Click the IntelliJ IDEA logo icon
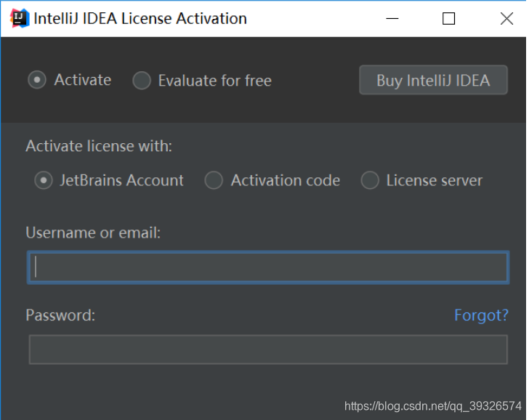The image size is (529, 420). [x=20, y=18]
